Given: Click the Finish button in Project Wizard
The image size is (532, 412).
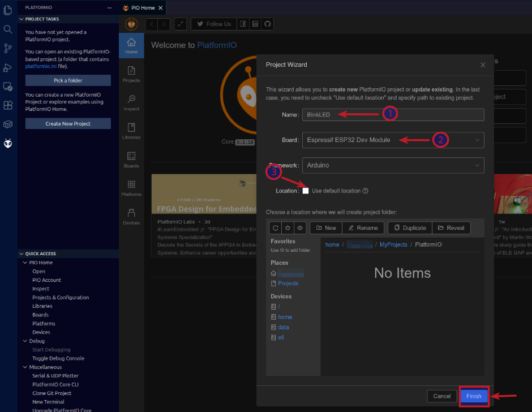Looking at the screenshot, I should (x=474, y=396).
